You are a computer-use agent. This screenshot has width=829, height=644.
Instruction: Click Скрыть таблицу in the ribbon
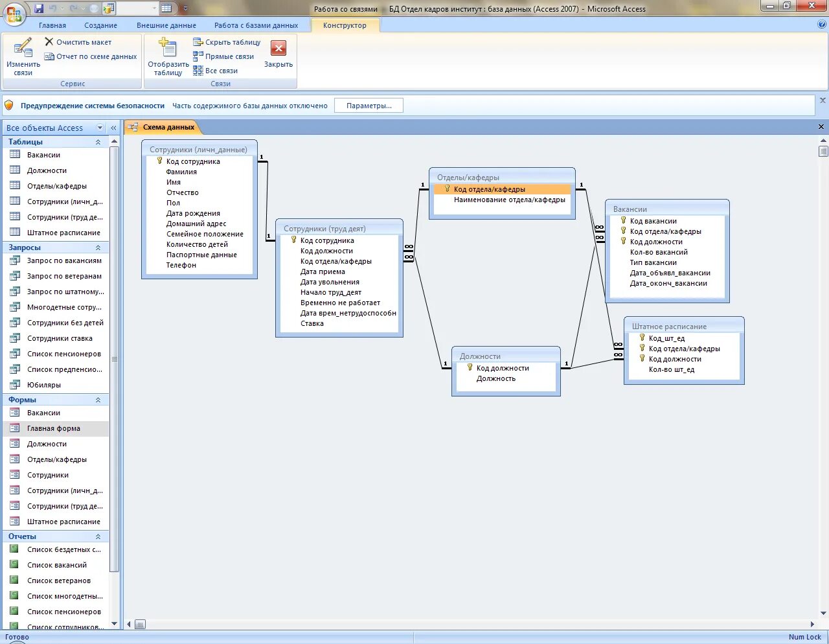click(227, 42)
